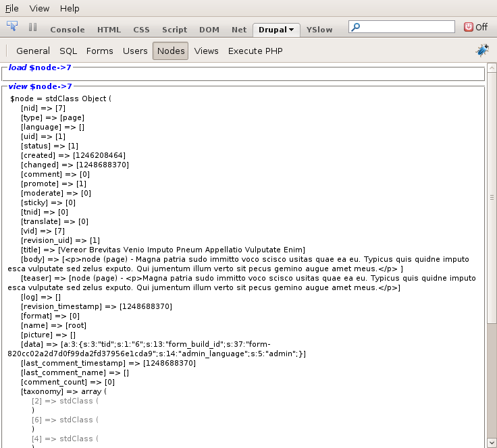The width and height of the screenshot is (497, 448).
Task: Switch to the Script tab
Action: point(174,30)
